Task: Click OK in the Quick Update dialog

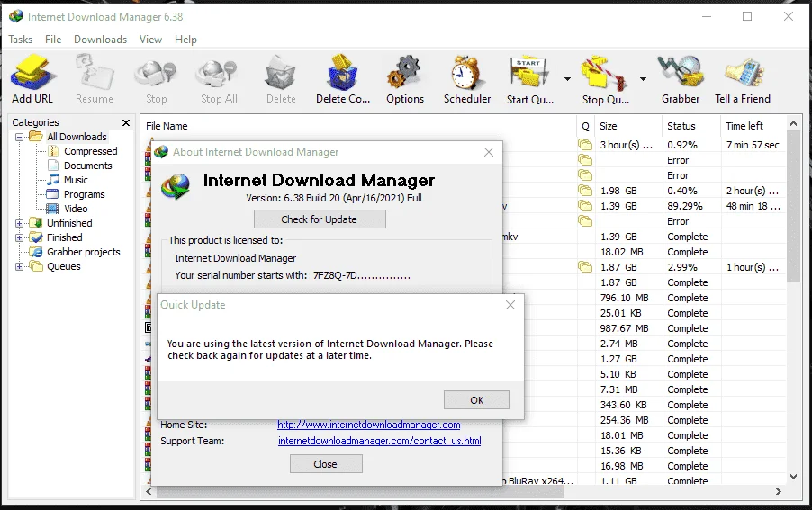Action: 476,400
